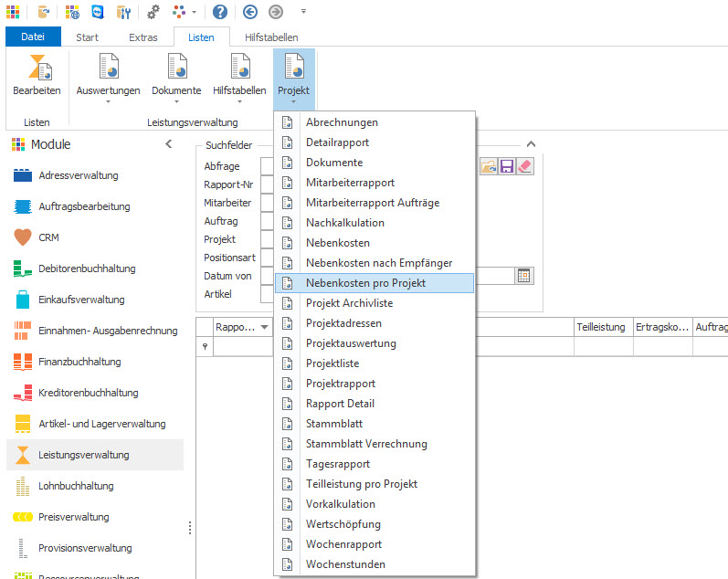Viewport: 728px width, 579px height.
Task: Click the eraser icon to clear search
Action: (x=524, y=166)
